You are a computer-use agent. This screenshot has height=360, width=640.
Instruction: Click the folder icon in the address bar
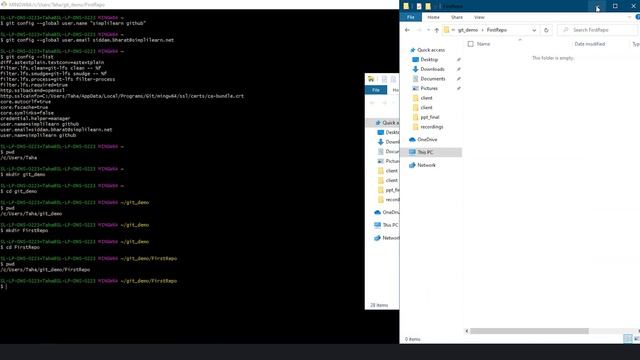click(447, 30)
